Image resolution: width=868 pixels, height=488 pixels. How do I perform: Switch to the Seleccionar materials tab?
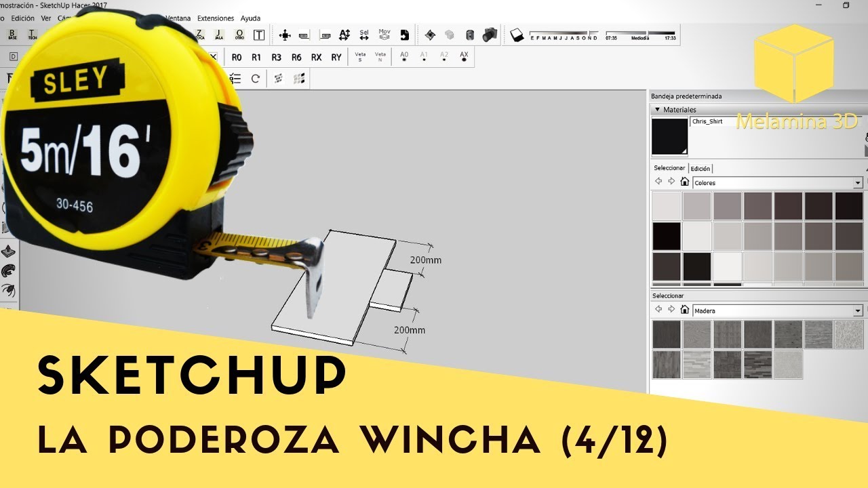click(669, 168)
